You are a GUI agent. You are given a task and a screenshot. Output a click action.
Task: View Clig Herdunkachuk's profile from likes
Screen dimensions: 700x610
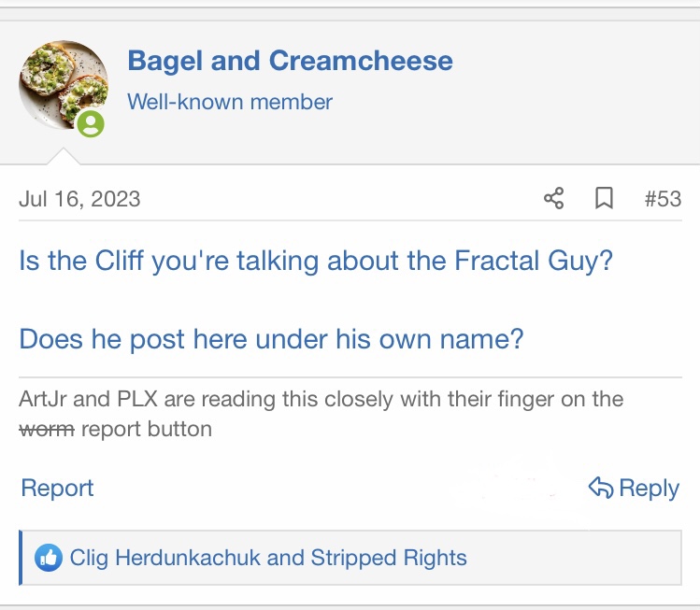click(165, 559)
